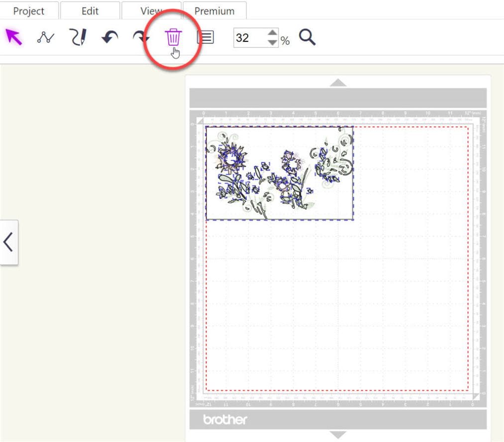Click the upward arrow above the mat

point(338,83)
